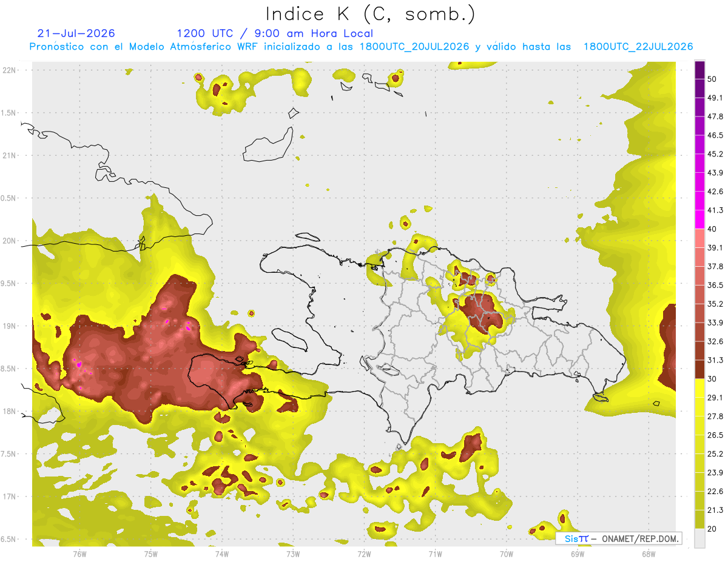The image size is (728, 562).
Task: Select the yellow swatch between 29.1 and 30
Action: point(699,388)
